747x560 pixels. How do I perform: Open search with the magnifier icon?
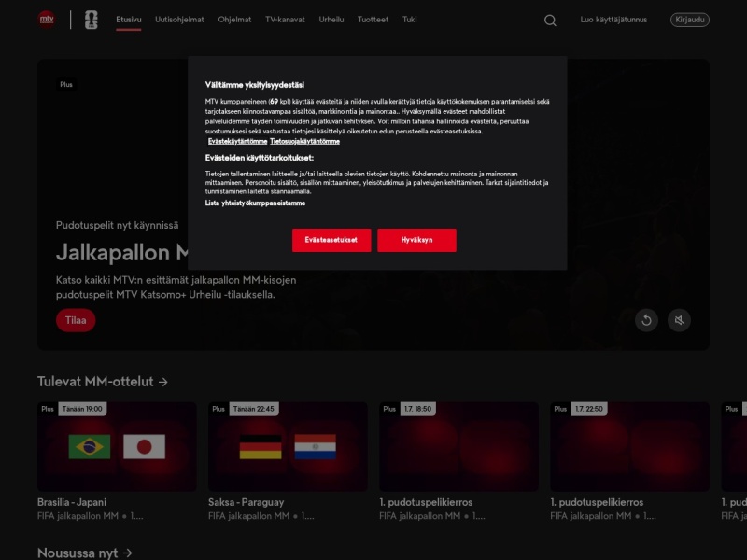click(x=550, y=20)
